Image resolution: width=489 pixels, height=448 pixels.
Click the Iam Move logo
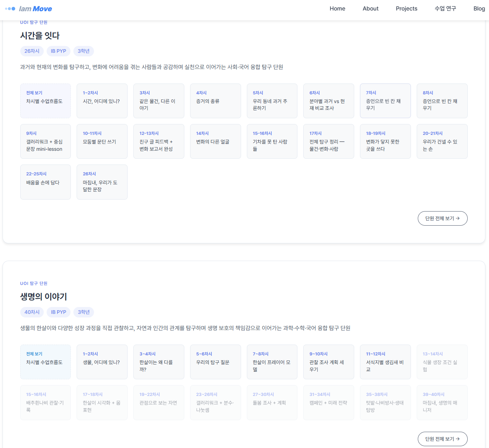click(x=29, y=9)
